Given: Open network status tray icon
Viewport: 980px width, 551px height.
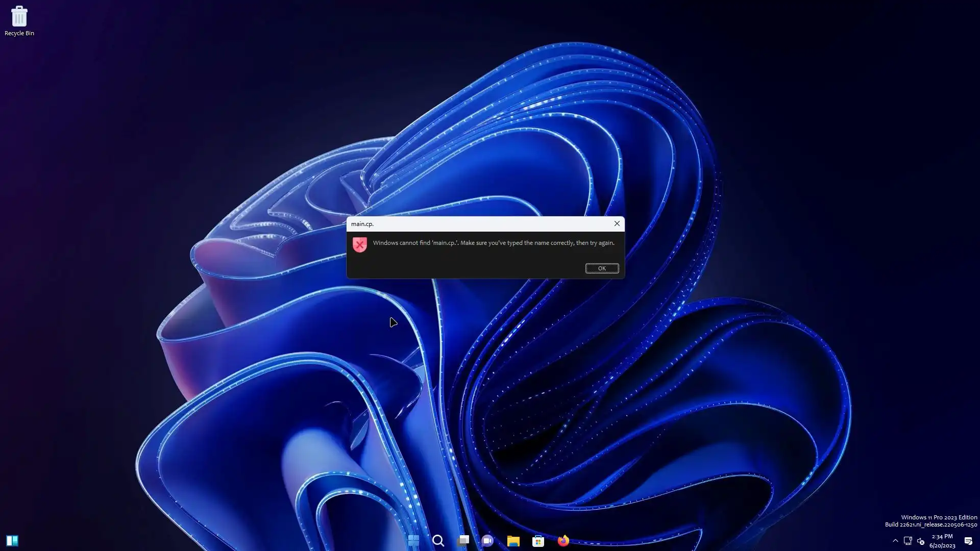Looking at the screenshot, I should point(908,541).
